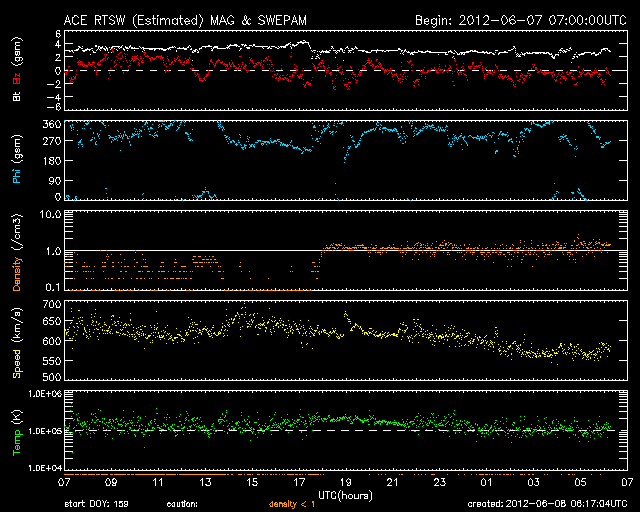This screenshot has height=512, width=640.
Task: Click the 03 hour tick label
Action: click(533, 482)
